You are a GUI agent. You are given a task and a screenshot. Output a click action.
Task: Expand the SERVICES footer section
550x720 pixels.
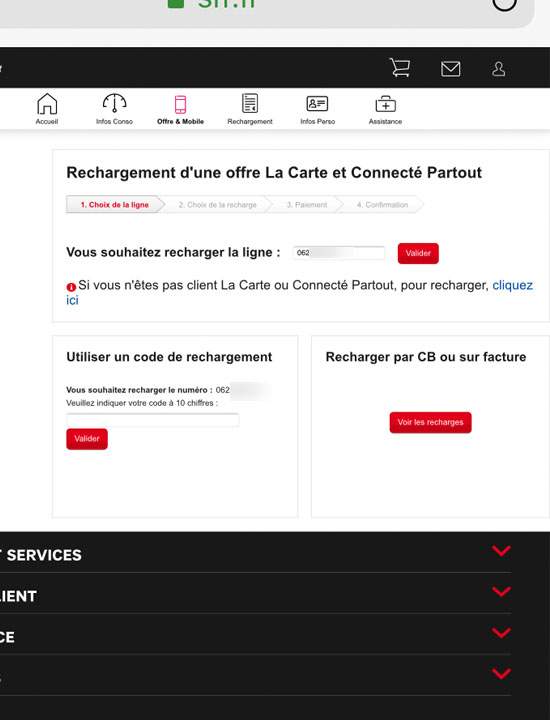[x=501, y=551]
